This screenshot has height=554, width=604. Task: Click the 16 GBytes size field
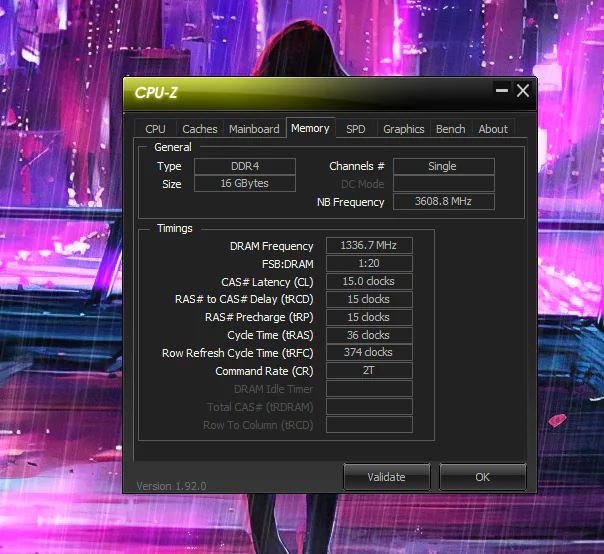[245, 183]
